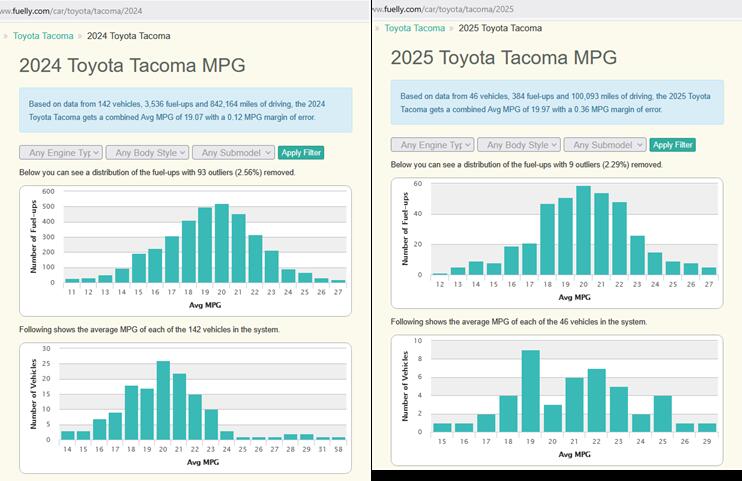Click the 600 axis value in 2024 fuel-ups chart
742x481 pixels.
coord(49,192)
